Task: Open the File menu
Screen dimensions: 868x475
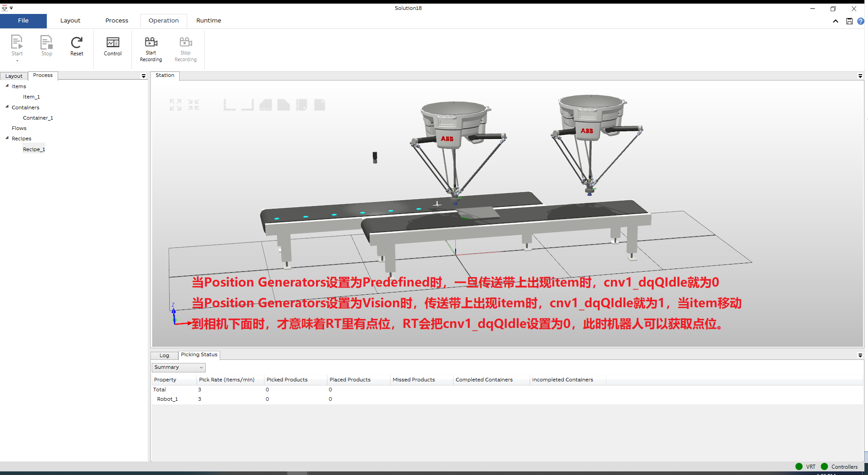Action: tap(23, 21)
